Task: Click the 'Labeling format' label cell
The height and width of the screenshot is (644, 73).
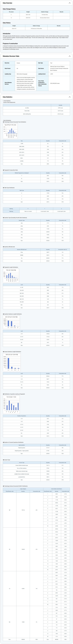Action: [42, 74]
